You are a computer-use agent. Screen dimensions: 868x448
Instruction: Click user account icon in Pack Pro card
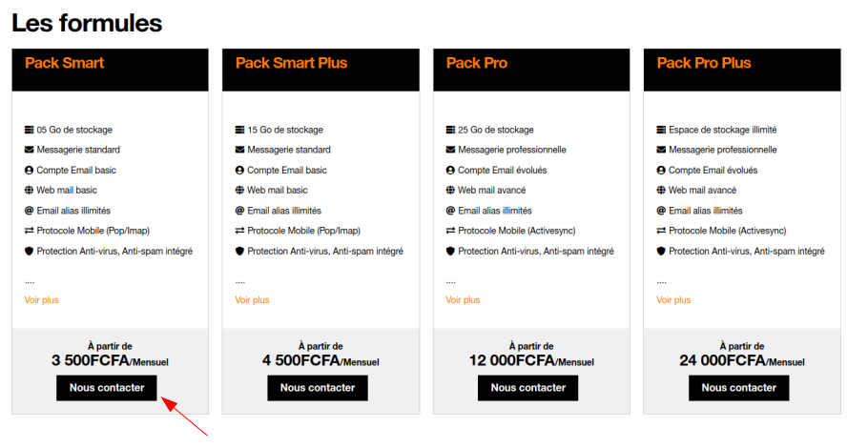(450, 171)
